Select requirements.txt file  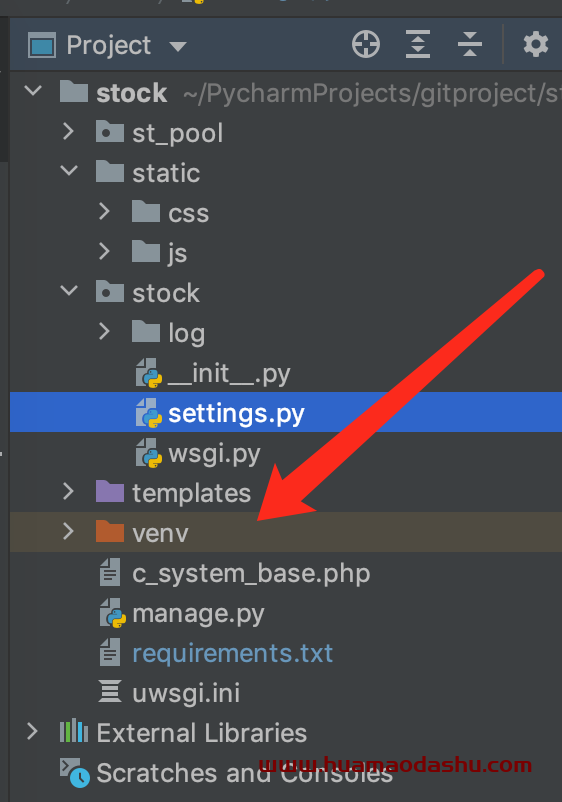pyautogui.click(x=233, y=653)
